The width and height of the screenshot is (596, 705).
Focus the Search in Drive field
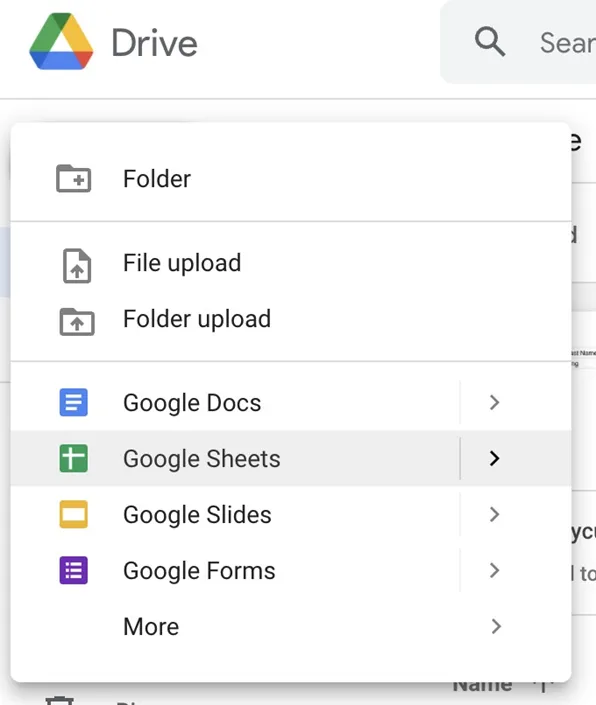[x=518, y=42]
